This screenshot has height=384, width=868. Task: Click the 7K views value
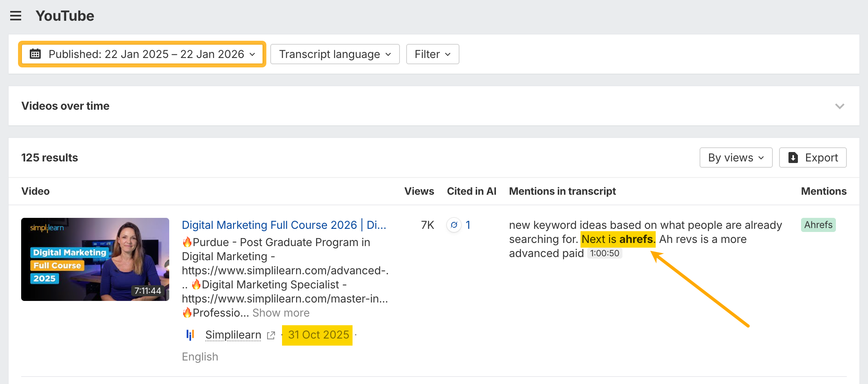point(427,225)
